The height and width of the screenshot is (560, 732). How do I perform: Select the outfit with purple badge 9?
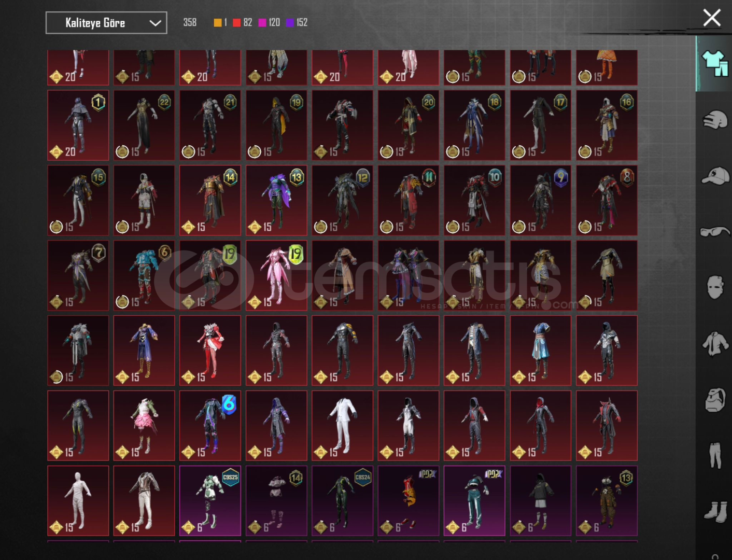click(x=541, y=200)
